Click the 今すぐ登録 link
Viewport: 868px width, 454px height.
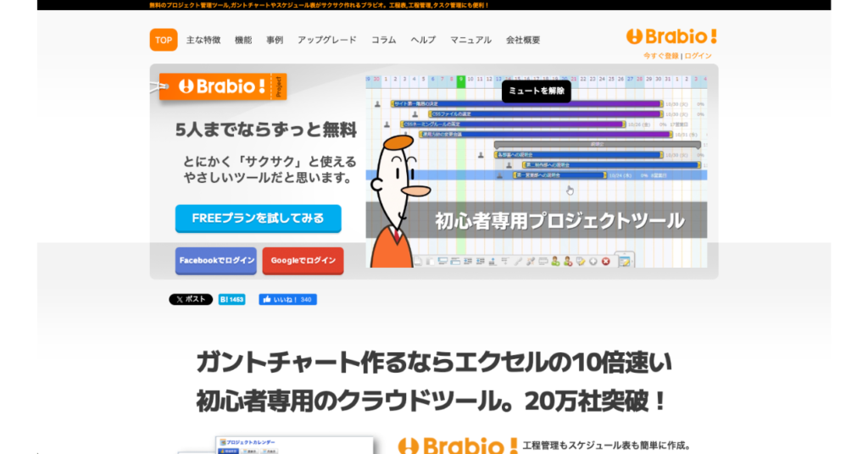[x=660, y=56]
